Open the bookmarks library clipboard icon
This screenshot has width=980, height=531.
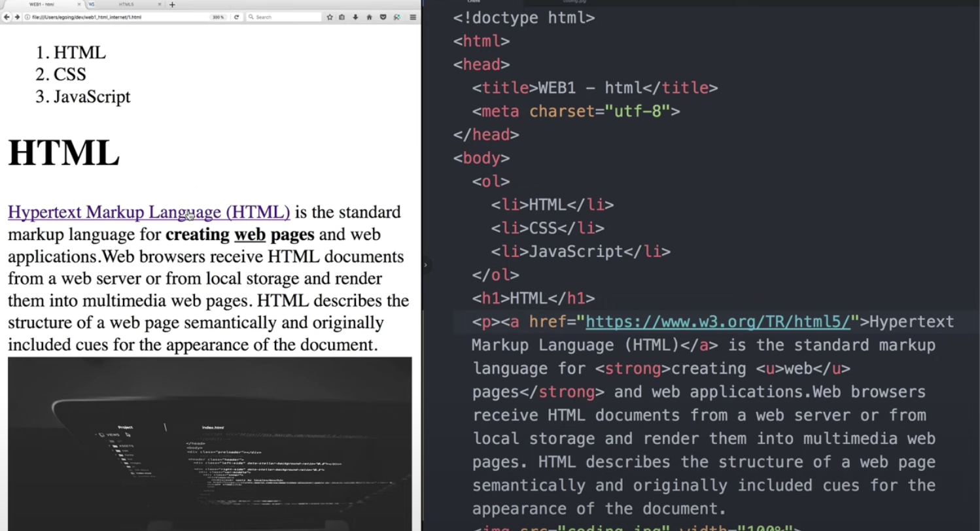tap(341, 17)
